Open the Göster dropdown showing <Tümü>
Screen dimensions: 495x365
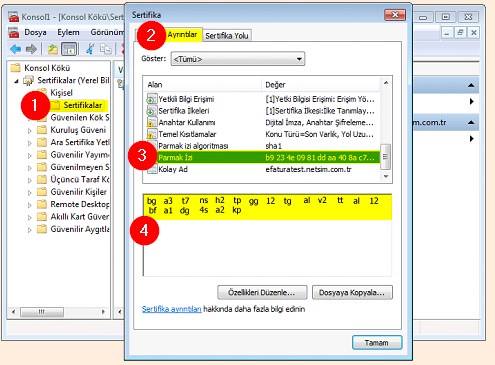pyautogui.click(x=238, y=59)
